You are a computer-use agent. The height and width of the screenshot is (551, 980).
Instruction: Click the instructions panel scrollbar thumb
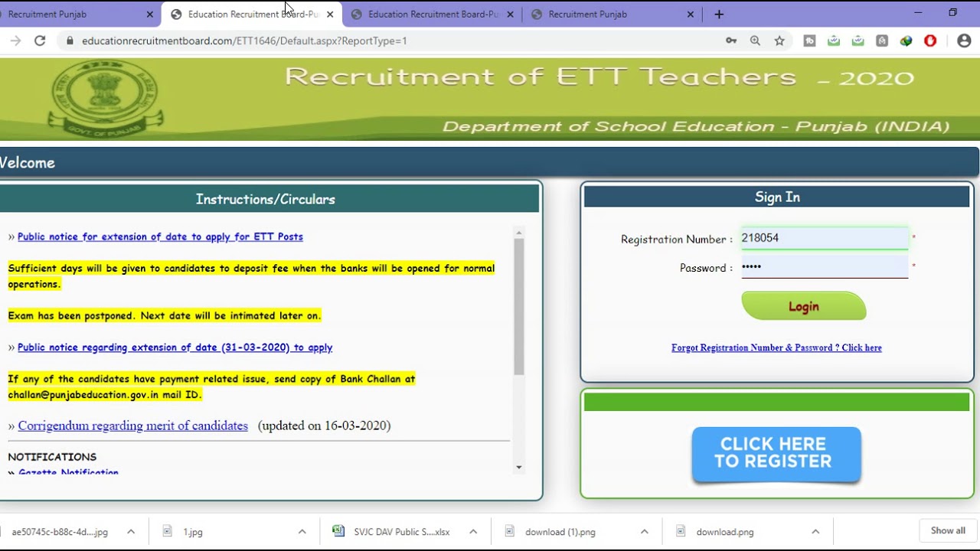click(x=518, y=306)
